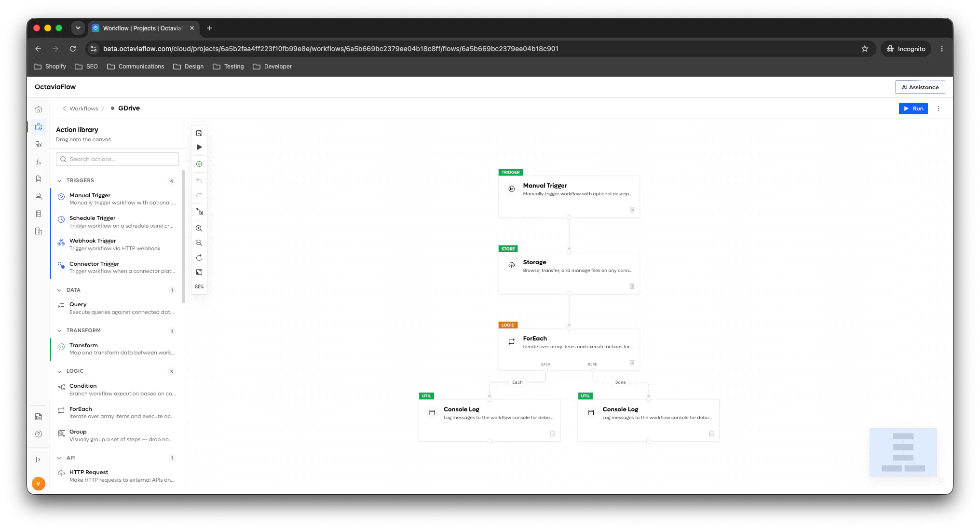
Task: Open the Functions (fx) sidebar icon
Action: (x=39, y=162)
